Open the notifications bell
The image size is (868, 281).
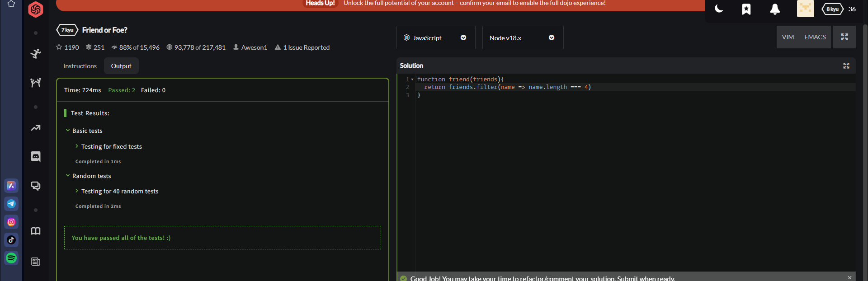pyautogui.click(x=775, y=9)
